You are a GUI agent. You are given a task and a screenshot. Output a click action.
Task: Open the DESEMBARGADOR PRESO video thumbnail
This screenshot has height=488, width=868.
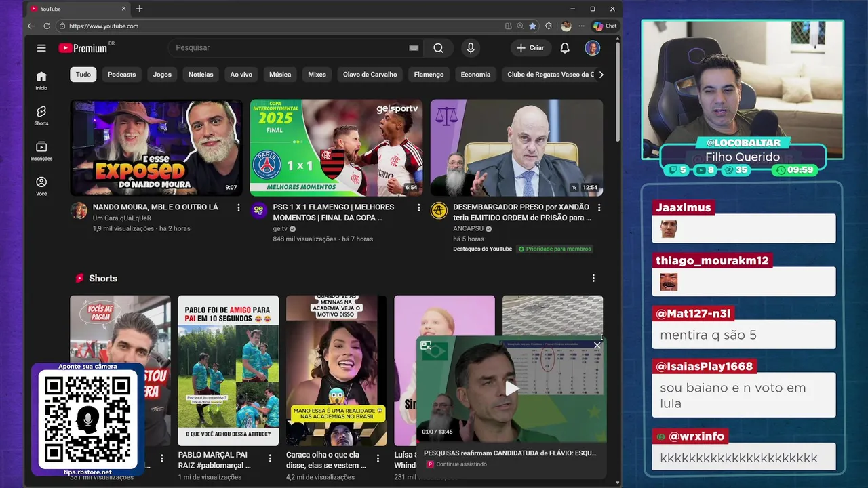click(x=517, y=148)
